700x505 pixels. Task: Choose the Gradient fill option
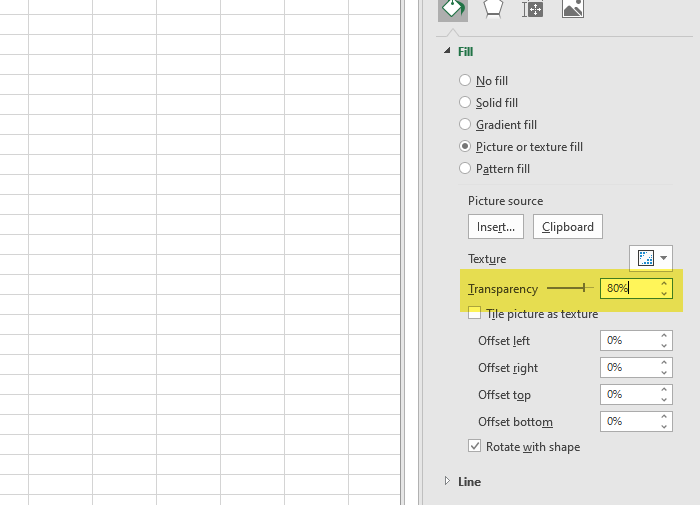click(498, 124)
